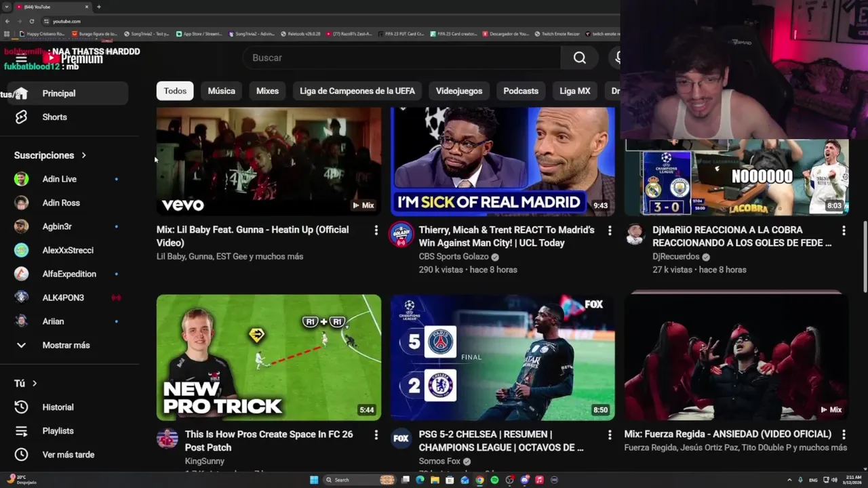Open Chrome tab search dropdown
868x488 pixels.
coord(7,7)
